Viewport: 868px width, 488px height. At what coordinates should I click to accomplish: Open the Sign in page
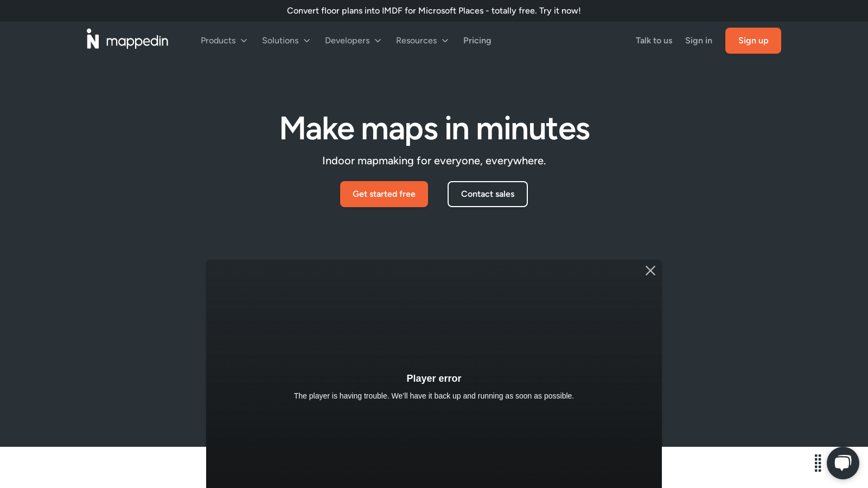tap(699, 41)
